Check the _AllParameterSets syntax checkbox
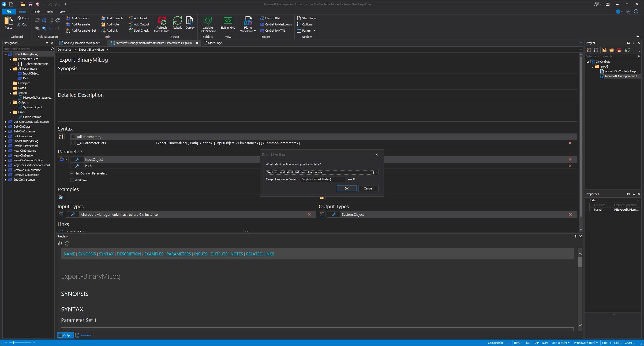This screenshot has height=346, width=644. coord(73,143)
